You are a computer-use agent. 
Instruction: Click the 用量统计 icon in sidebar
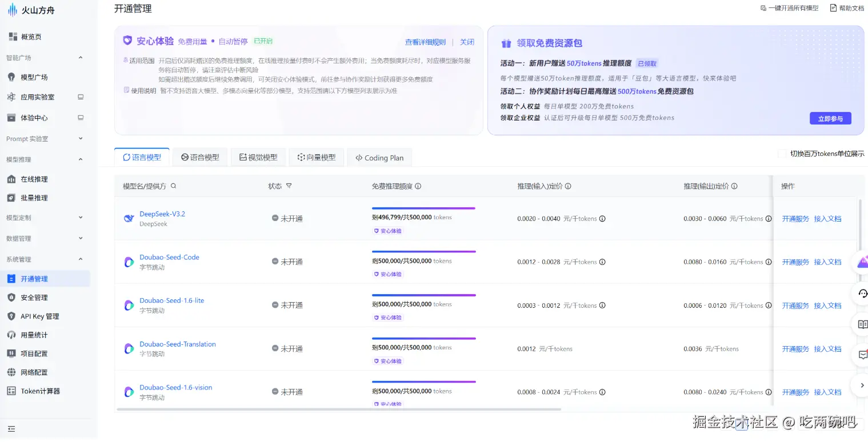tap(11, 335)
